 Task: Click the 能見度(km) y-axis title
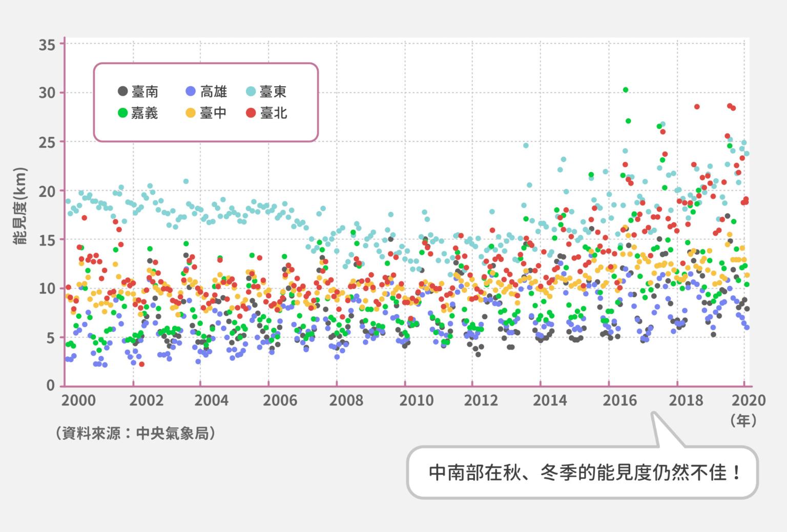tap(21, 206)
